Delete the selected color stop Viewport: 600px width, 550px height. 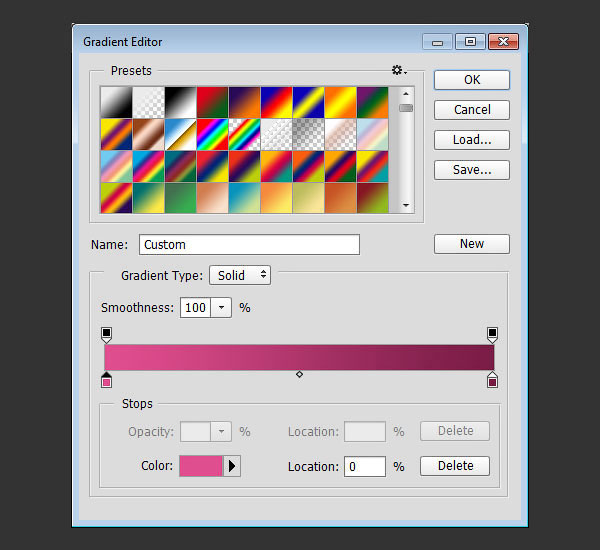[x=455, y=466]
